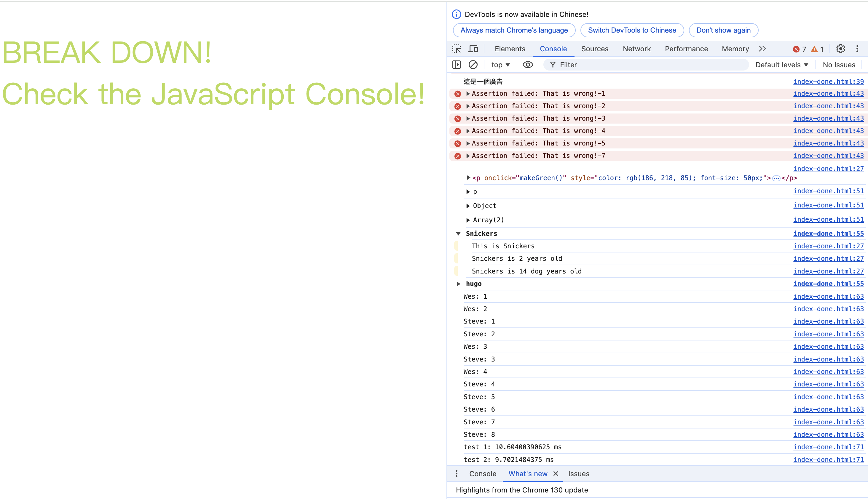Open drawer three-dot menu beside Console
The image size is (868, 499).
pos(456,474)
